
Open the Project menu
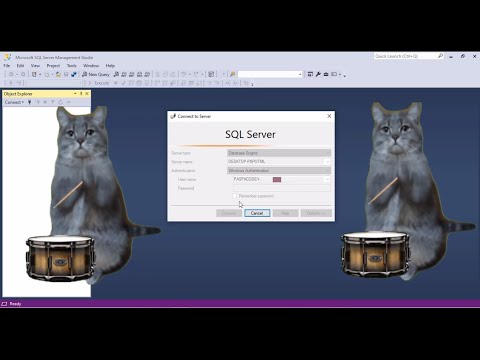pyautogui.click(x=53, y=66)
